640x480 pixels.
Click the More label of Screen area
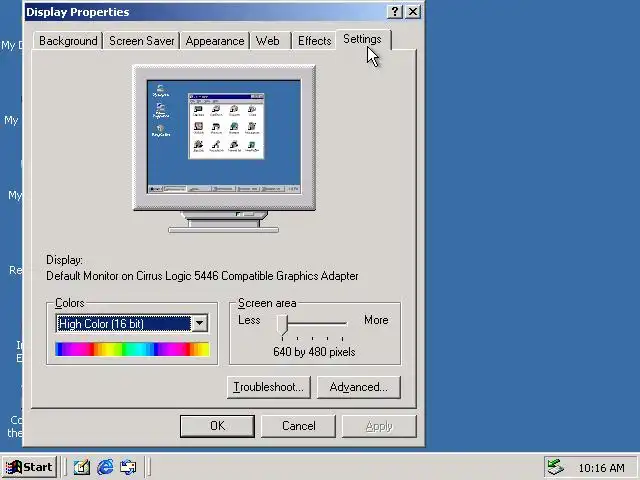tap(376, 320)
